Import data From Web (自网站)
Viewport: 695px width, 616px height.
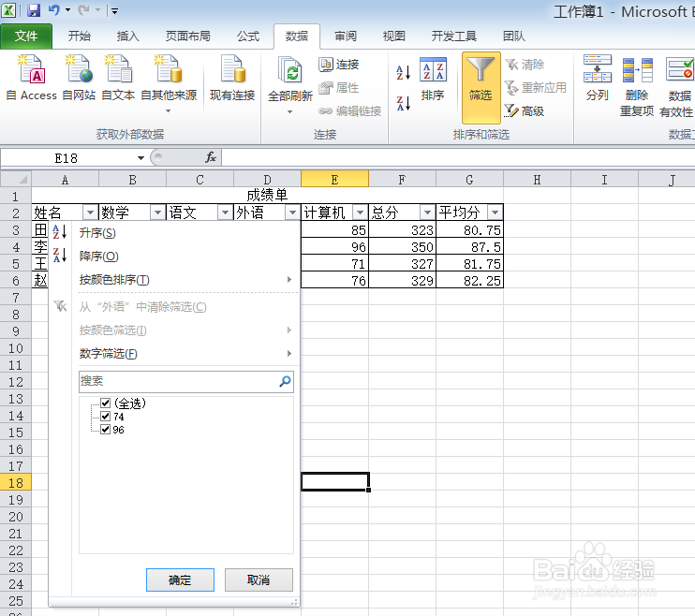(79, 78)
